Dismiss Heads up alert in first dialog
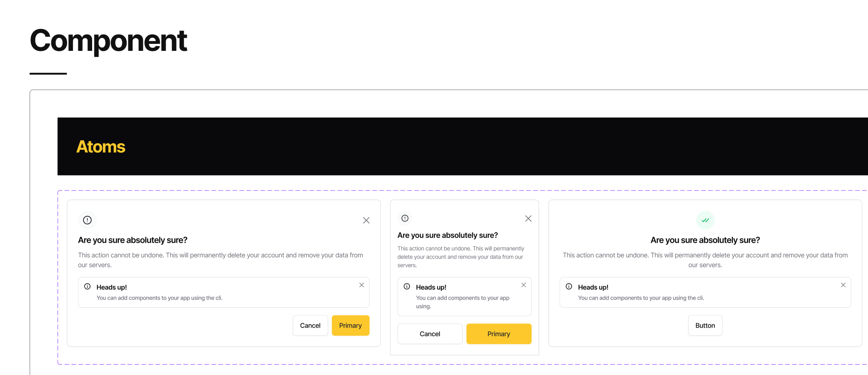Screen dimensions: 868x375 (362, 285)
